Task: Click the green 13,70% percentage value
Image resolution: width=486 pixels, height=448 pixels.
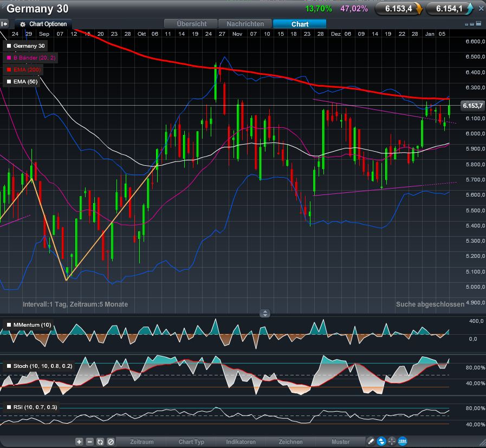Action: pos(319,9)
